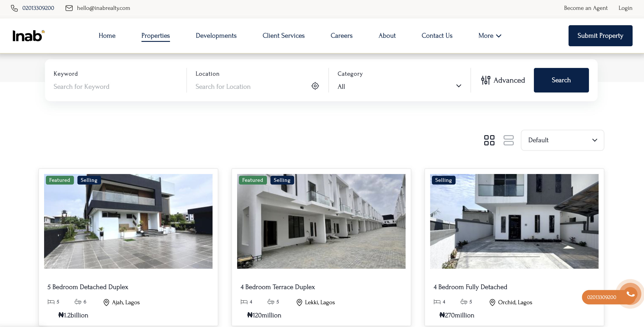The width and height of the screenshot is (644, 327).
Task: Click the current location target icon
Action: [315, 86]
